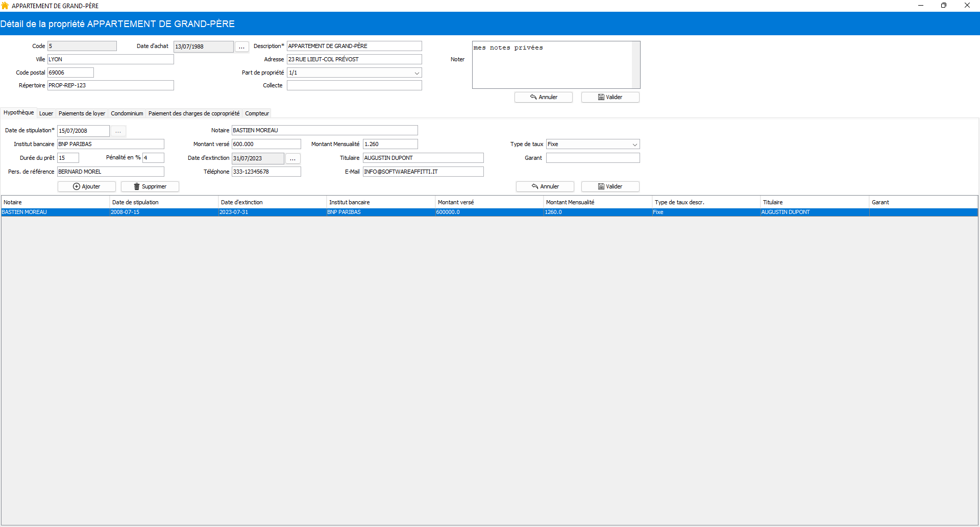This screenshot has height=527, width=980.
Task: Sort table by Montant Mensualité header
Action: tap(598, 202)
